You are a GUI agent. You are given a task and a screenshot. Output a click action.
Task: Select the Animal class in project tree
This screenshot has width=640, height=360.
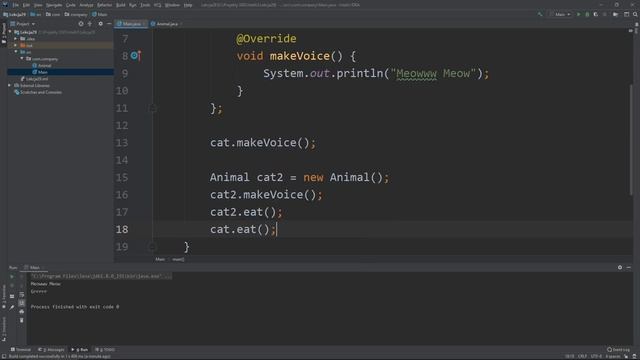(42, 65)
